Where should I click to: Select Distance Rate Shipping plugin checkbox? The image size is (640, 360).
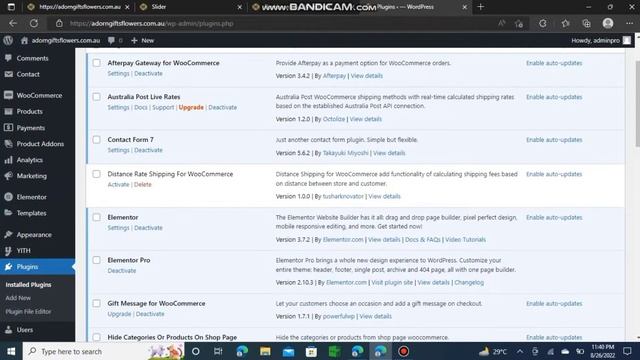point(96,174)
